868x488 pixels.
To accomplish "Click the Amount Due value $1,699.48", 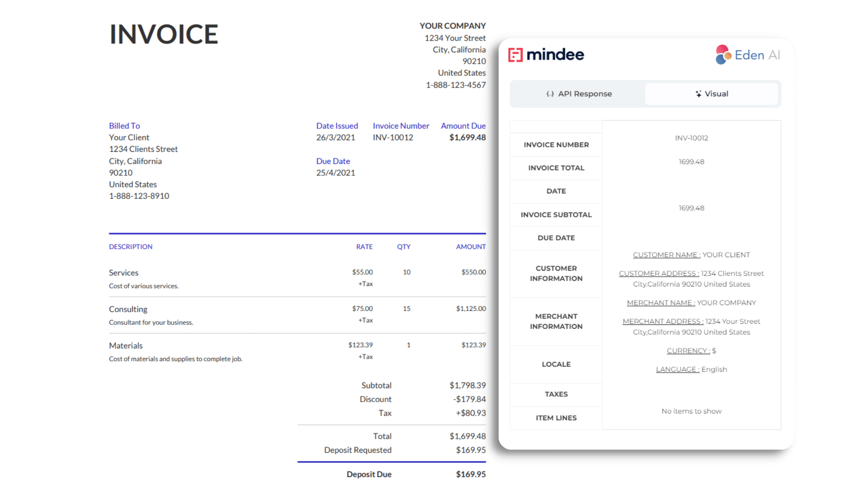I will point(467,137).
